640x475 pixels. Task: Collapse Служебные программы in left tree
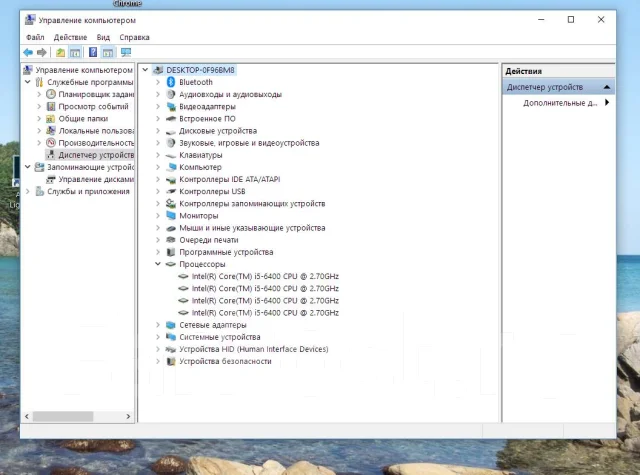tap(27, 82)
